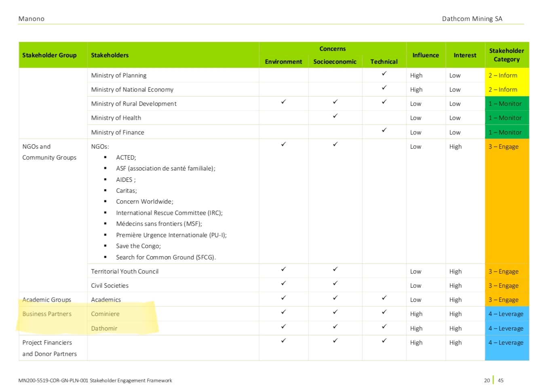Click the Socioeconomic sub-header under Concerns
Viewport: 557px width, 392px height.
pos(335,62)
